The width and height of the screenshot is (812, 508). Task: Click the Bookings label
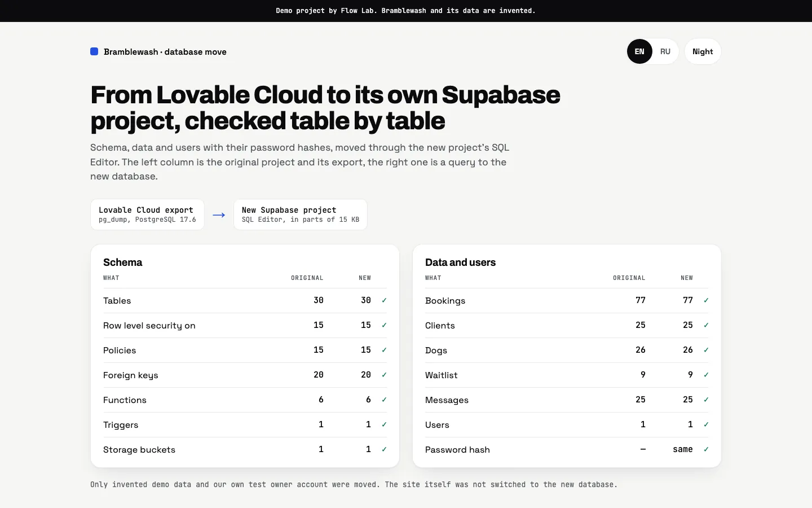[x=445, y=301]
